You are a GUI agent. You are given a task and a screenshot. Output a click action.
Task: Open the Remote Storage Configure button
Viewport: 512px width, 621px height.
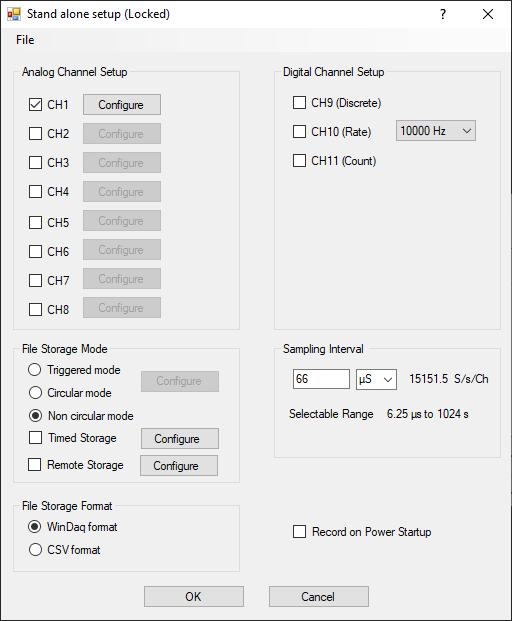point(179,466)
